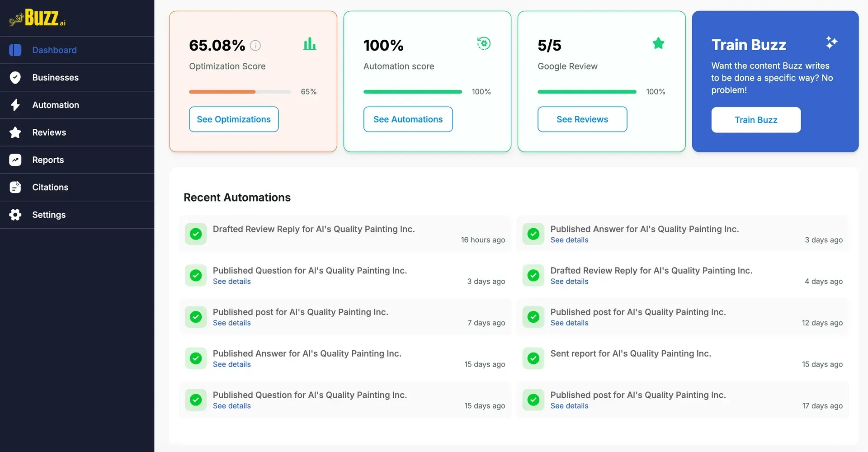The height and width of the screenshot is (452, 868).
Task: Click green check icon for Sent report entry
Action: tap(533, 359)
